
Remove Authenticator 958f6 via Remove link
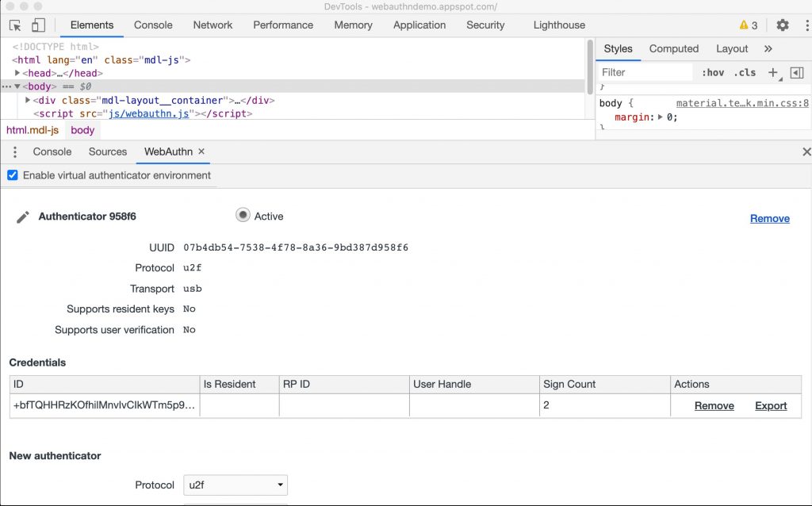[x=769, y=219]
